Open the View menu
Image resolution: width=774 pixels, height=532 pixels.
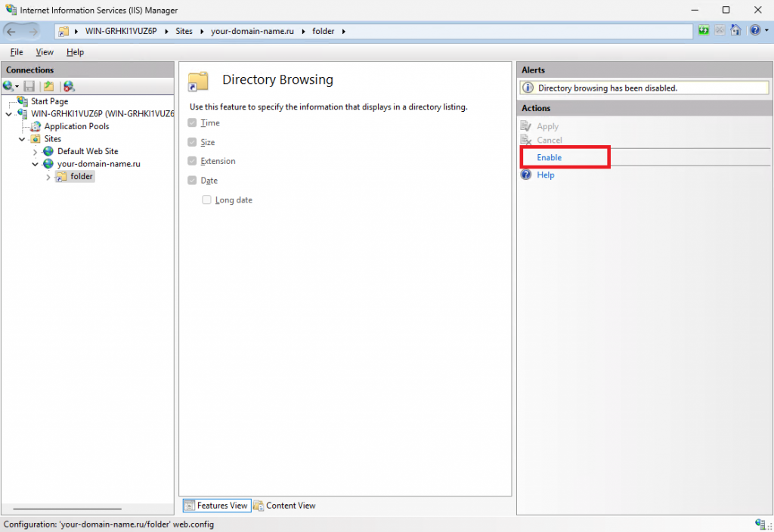(x=45, y=52)
